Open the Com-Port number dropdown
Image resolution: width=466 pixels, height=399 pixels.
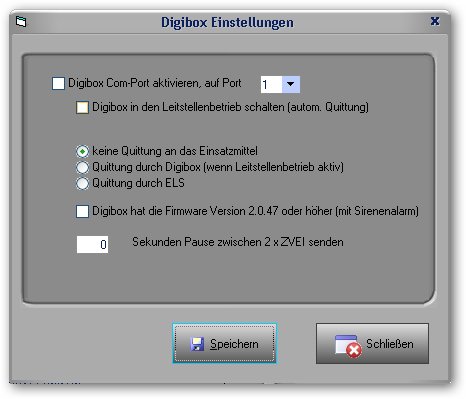291,84
